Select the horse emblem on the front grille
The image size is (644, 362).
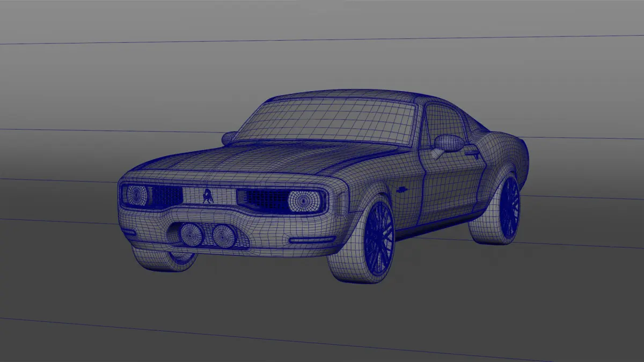(208, 197)
